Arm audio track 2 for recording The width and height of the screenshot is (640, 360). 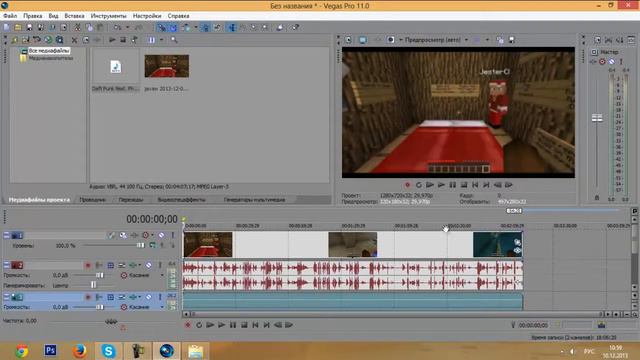click(88, 265)
